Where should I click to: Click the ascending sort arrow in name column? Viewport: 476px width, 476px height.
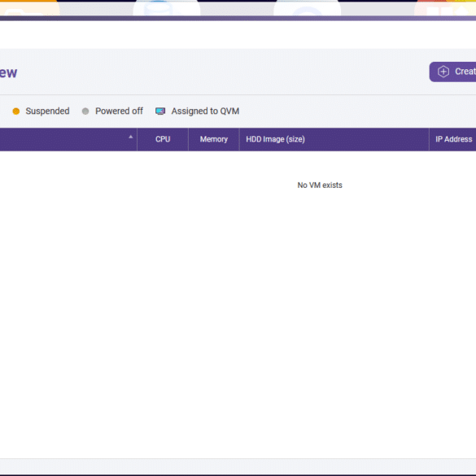pyautogui.click(x=130, y=137)
